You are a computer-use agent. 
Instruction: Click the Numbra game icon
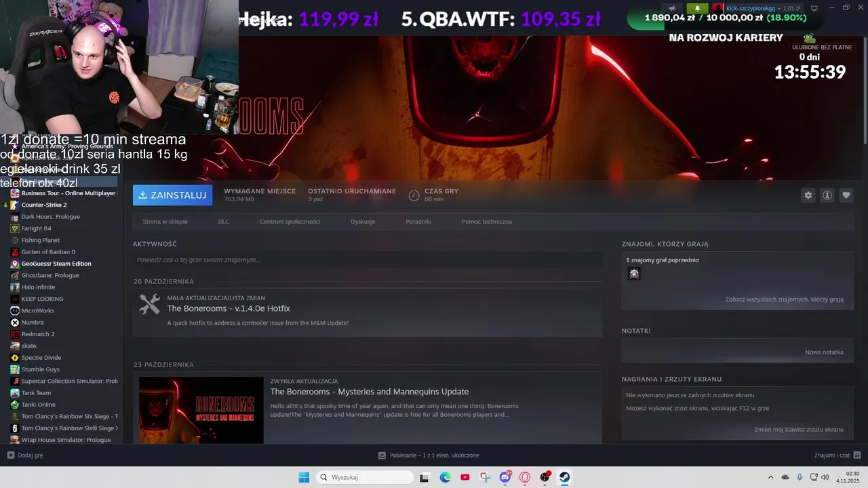click(x=15, y=323)
